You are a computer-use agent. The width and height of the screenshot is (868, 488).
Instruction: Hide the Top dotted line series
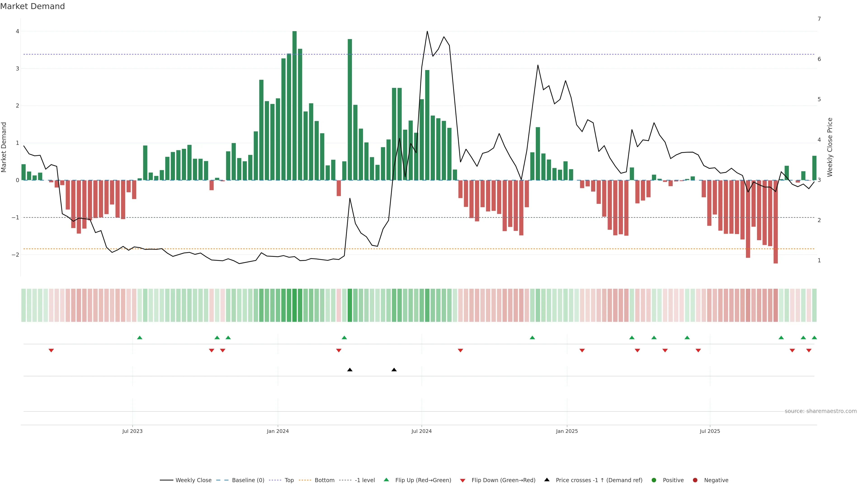tap(289, 480)
